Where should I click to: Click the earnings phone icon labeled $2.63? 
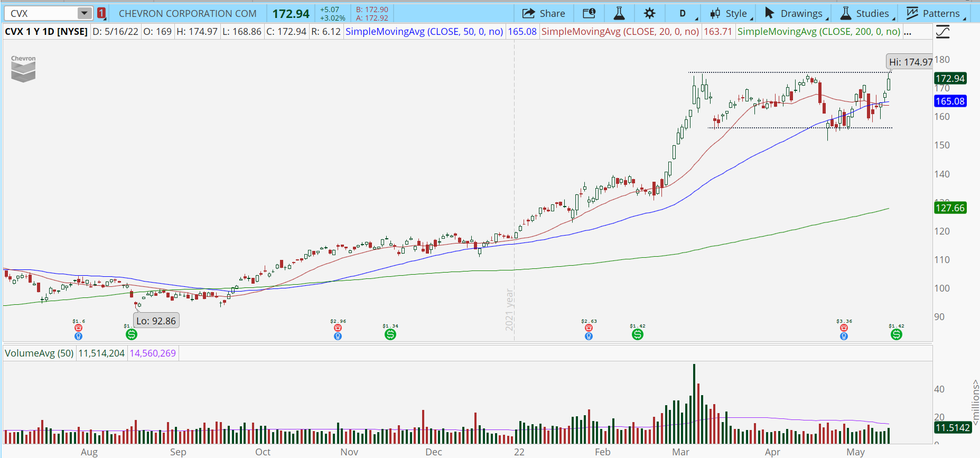589,328
